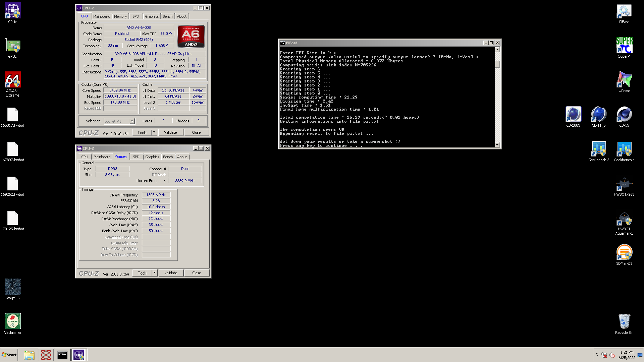Click the Show desktop button
Viewport: 644px width, 362px height.
[x=640, y=355]
